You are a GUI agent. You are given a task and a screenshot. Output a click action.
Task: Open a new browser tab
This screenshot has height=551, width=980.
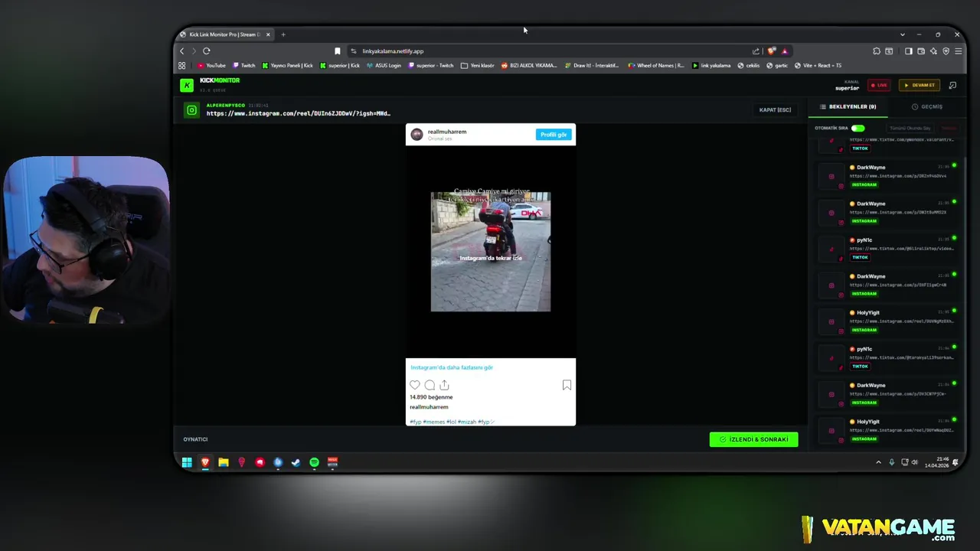pos(283,34)
